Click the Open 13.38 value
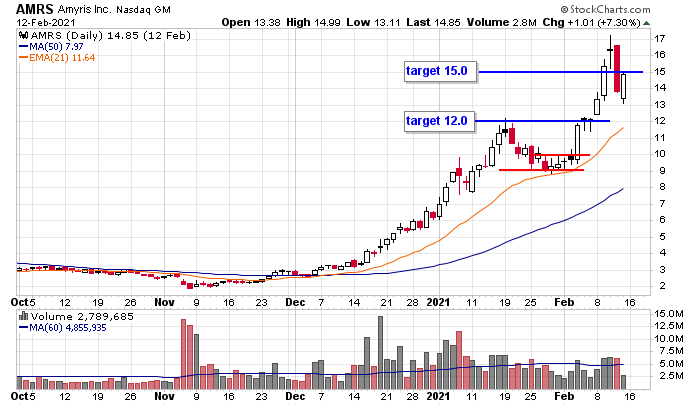 pos(251,22)
